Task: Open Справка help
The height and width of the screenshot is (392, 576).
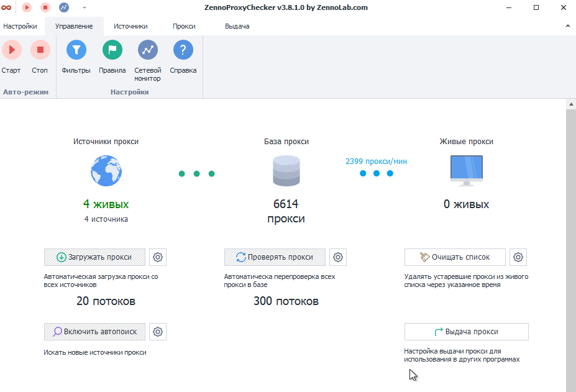Action: click(183, 57)
